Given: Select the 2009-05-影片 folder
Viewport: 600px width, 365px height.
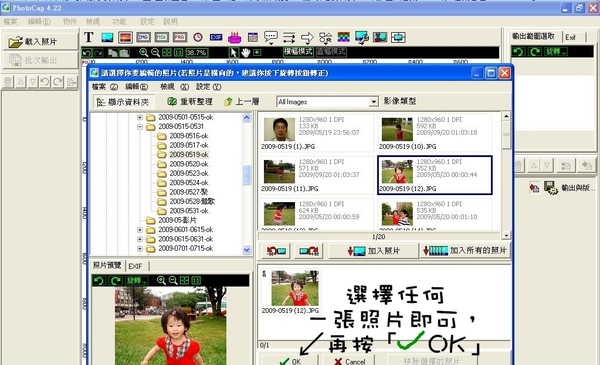Looking at the screenshot, I should coord(177,220).
